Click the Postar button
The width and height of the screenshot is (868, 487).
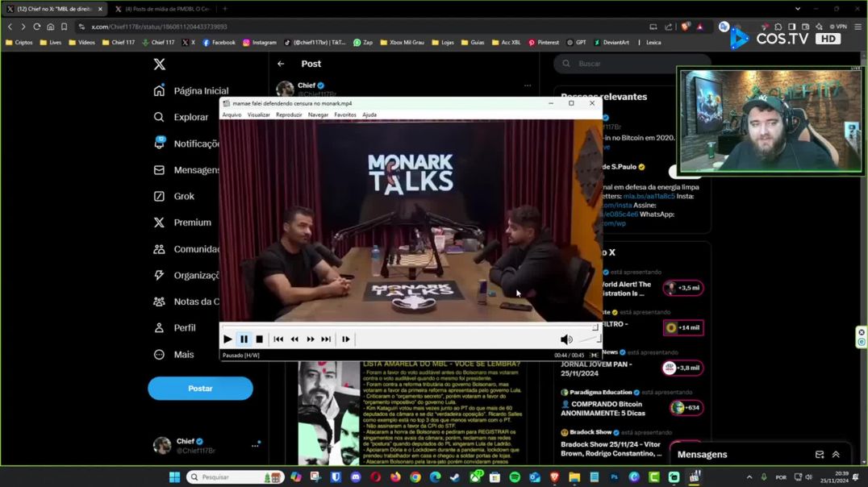pos(200,389)
